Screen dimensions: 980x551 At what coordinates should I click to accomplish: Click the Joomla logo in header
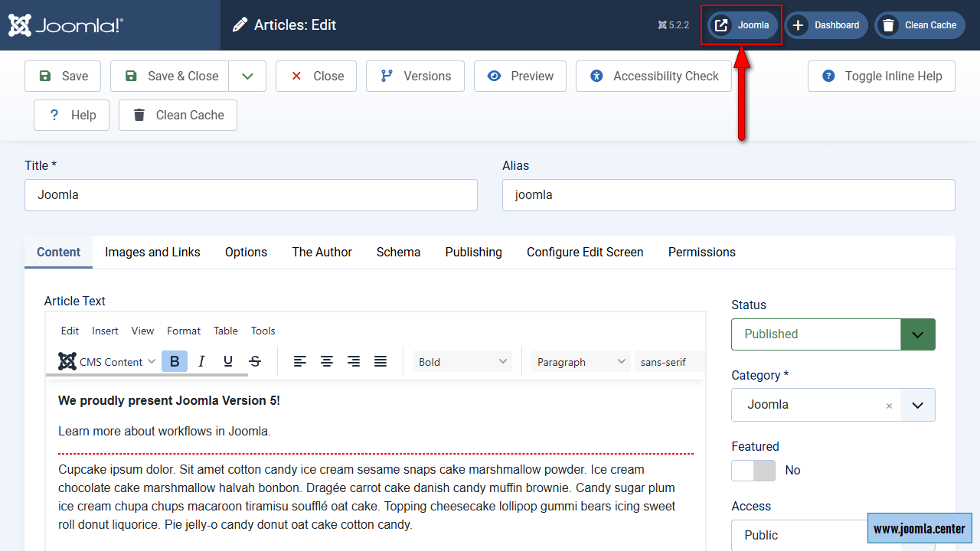[66, 25]
